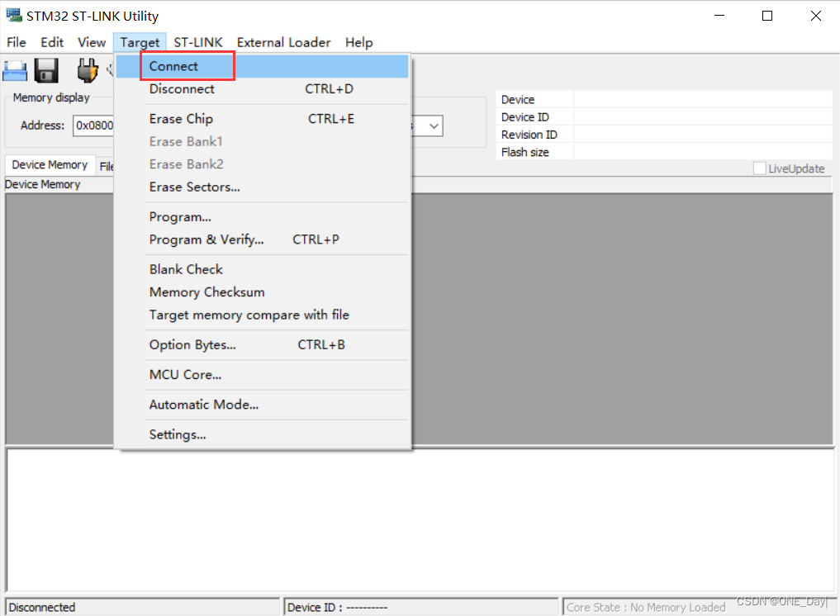Click the Flash size info row
The height and width of the screenshot is (616, 840).
(664, 152)
